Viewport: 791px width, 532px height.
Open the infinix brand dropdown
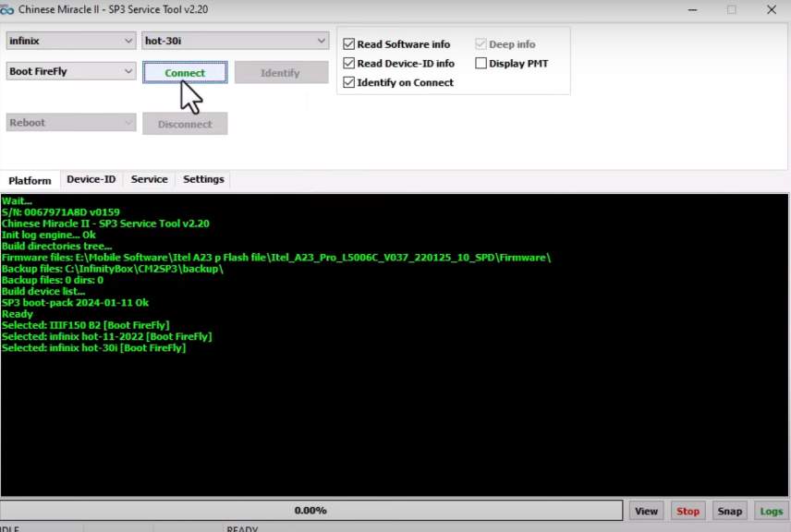coord(71,41)
